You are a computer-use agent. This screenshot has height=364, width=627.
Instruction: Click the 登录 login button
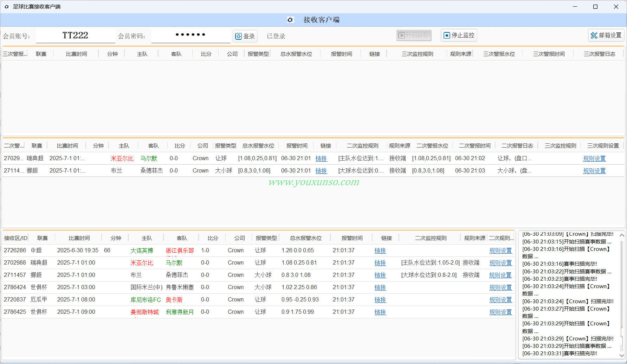point(245,36)
